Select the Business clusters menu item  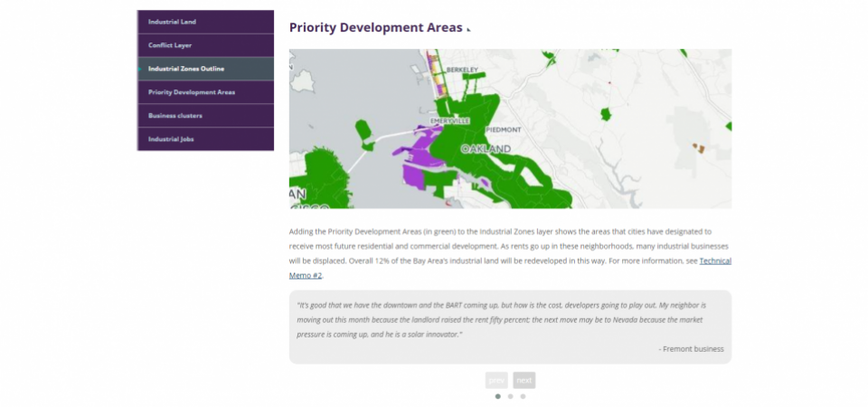(175, 116)
